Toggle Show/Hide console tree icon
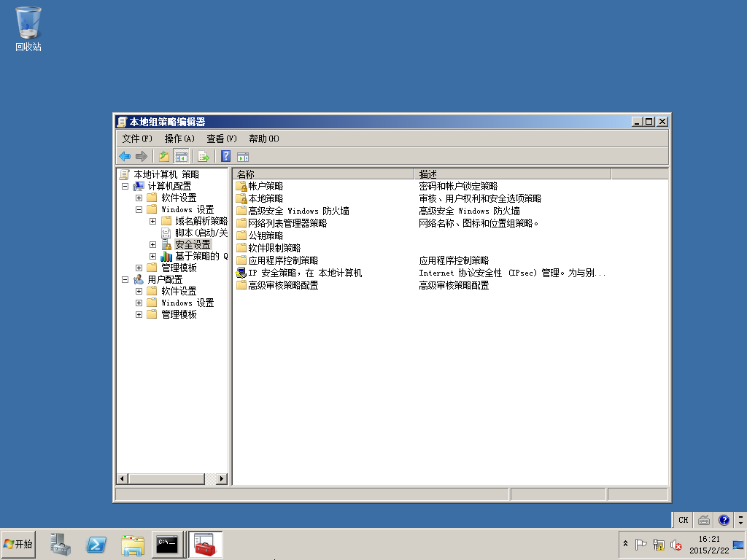The image size is (747, 560). coord(181,156)
